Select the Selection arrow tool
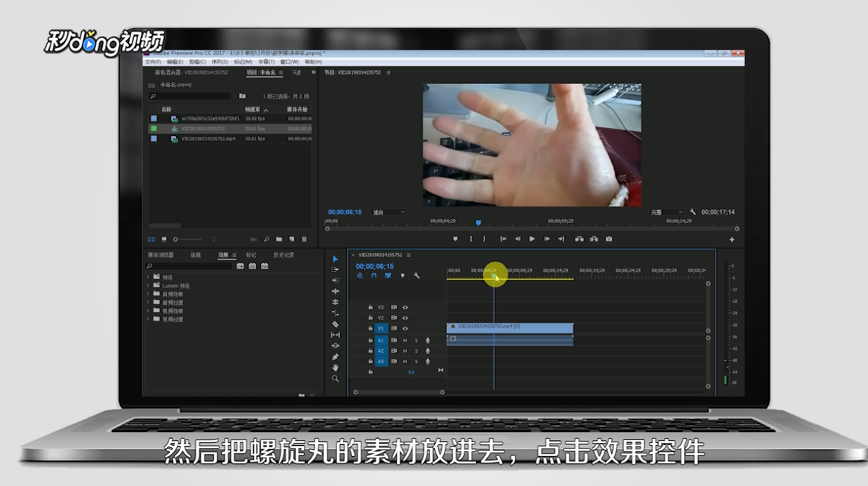 (336, 259)
